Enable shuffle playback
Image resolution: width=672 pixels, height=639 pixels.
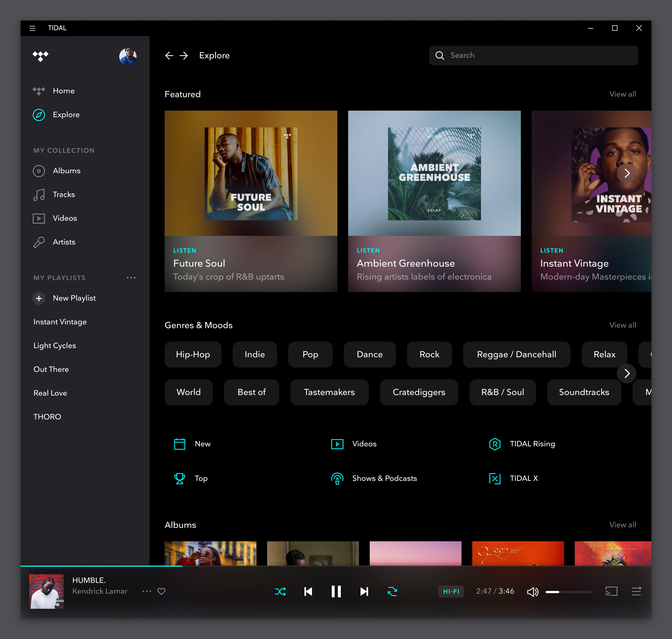[x=280, y=591]
